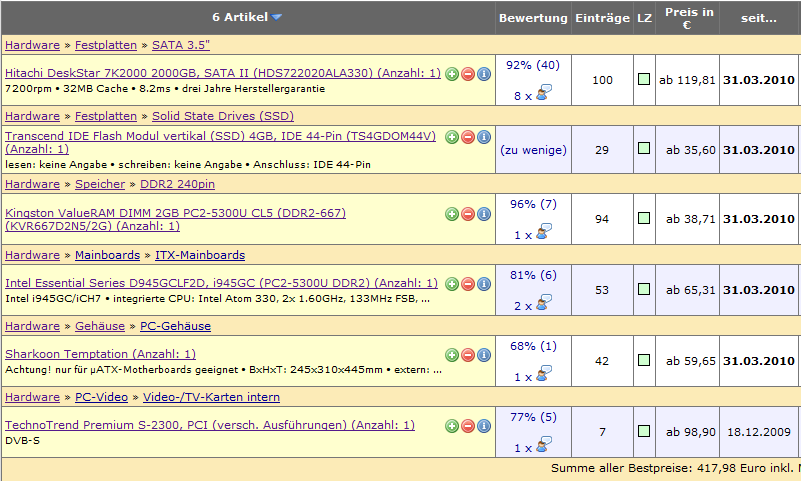Click red minus icon for Transcend IDE Flash Modul
The width and height of the screenshot is (801, 481).
(x=468, y=137)
